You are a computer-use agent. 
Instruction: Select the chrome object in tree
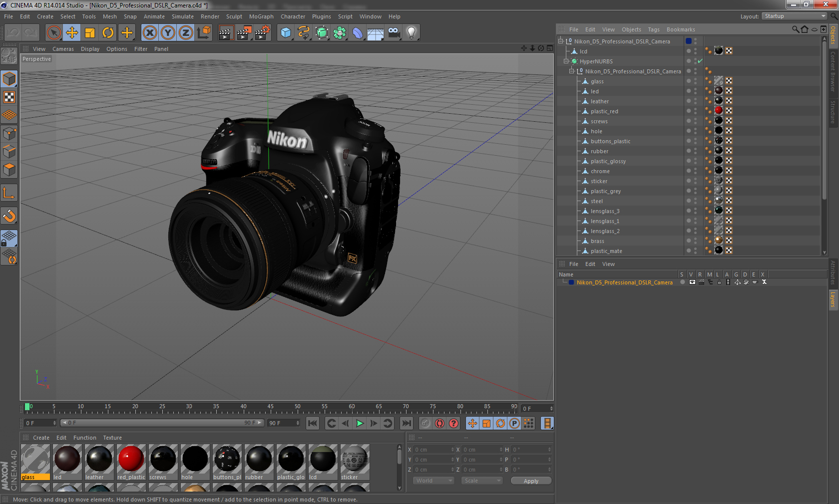[600, 171]
